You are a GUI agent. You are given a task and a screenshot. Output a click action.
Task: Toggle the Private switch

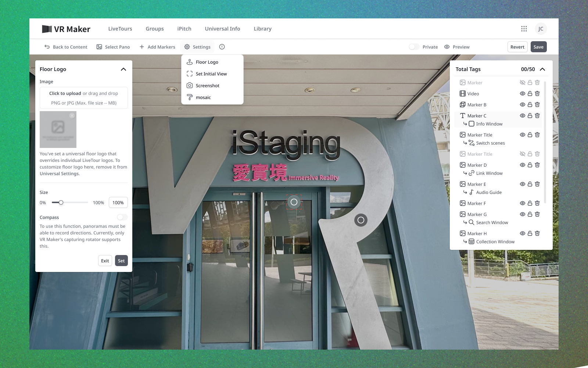pyautogui.click(x=414, y=47)
